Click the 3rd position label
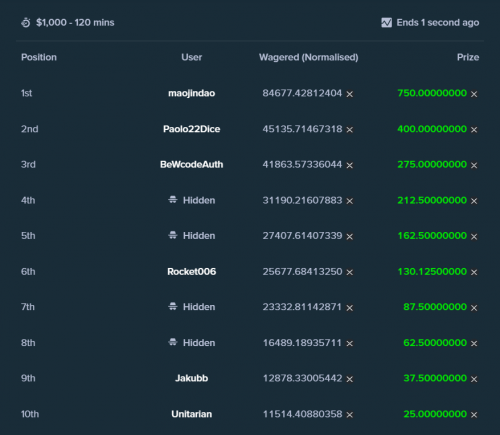This screenshot has width=500, height=435. 28,164
